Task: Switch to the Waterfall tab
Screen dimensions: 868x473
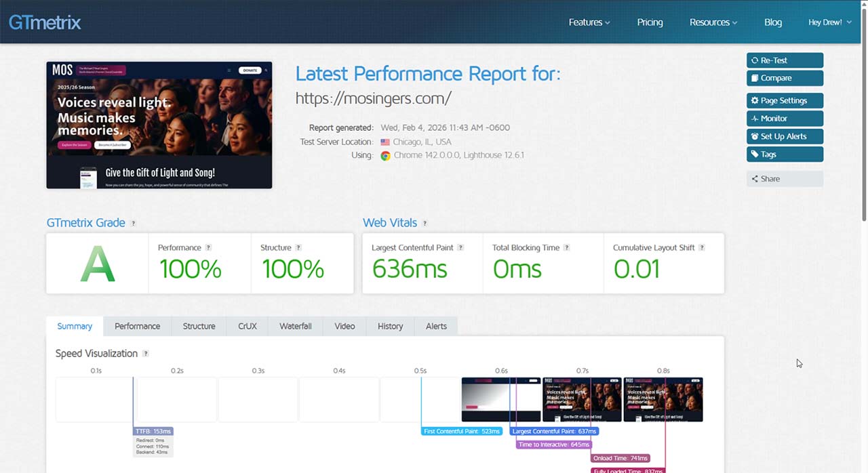Action: pos(295,326)
